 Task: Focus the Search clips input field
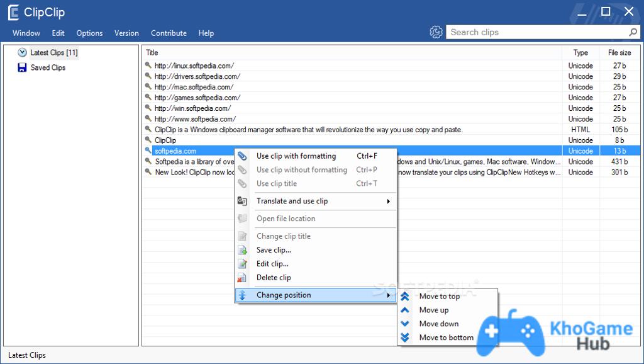[x=536, y=32]
